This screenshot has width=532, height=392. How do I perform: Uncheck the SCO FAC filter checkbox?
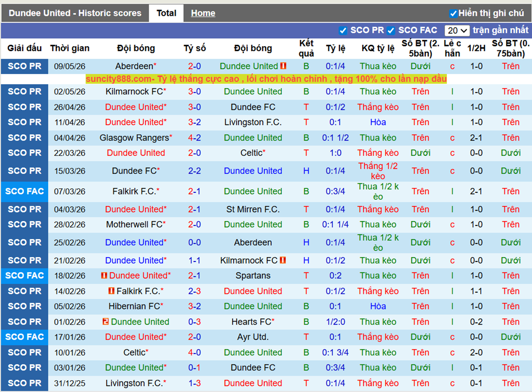point(391,30)
